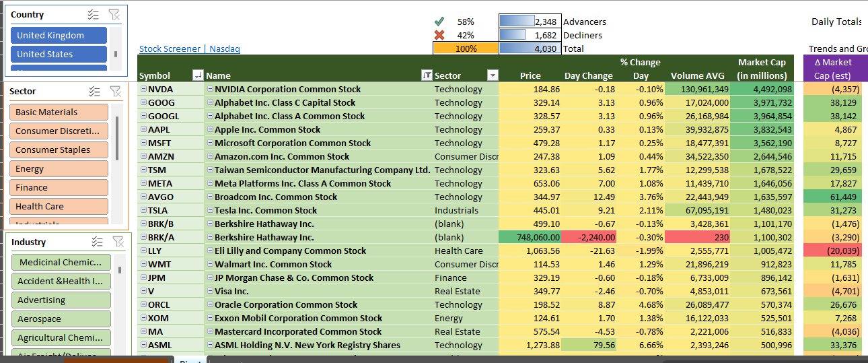The height and width of the screenshot is (363, 868).
Task: Filter by Medicinal Chemicals industry
Action: point(61,262)
